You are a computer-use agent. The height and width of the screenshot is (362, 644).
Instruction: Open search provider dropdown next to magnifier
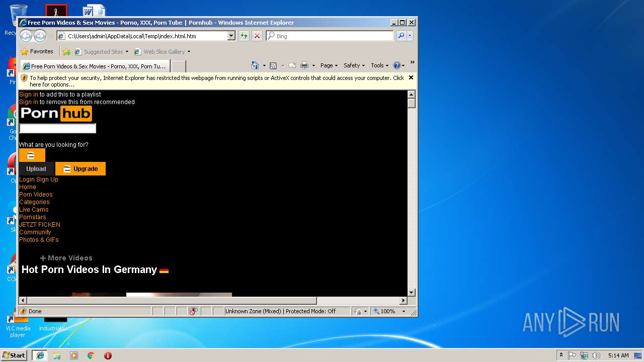(x=410, y=36)
